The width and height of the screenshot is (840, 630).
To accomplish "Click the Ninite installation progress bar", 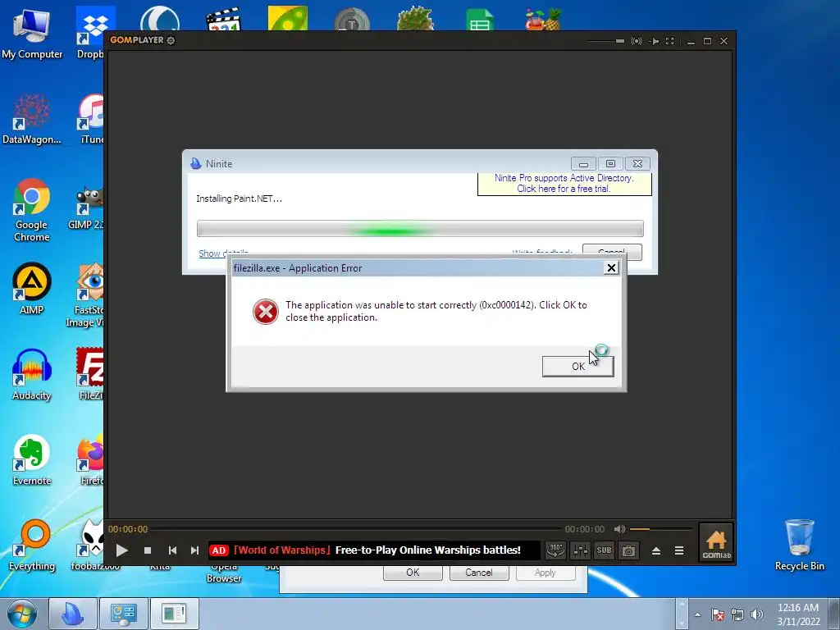I will click(420, 229).
